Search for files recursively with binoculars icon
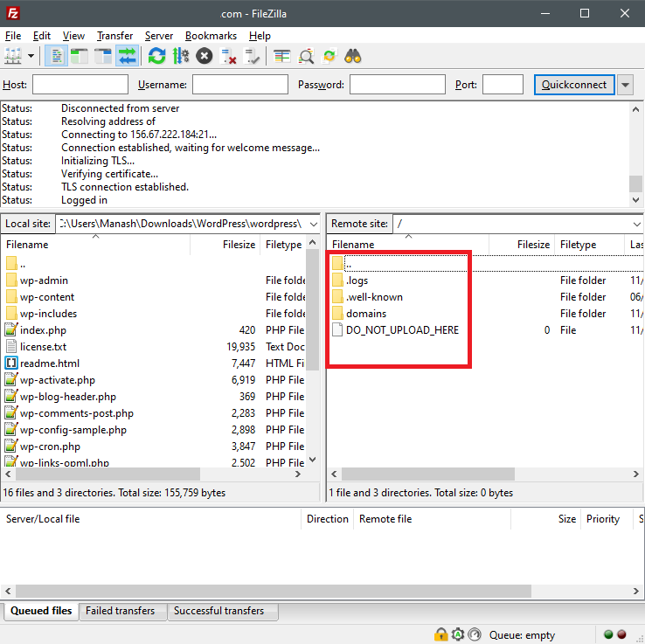The width and height of the screenshot is (645, 644). pyautogui.click(x=353, y=56)
